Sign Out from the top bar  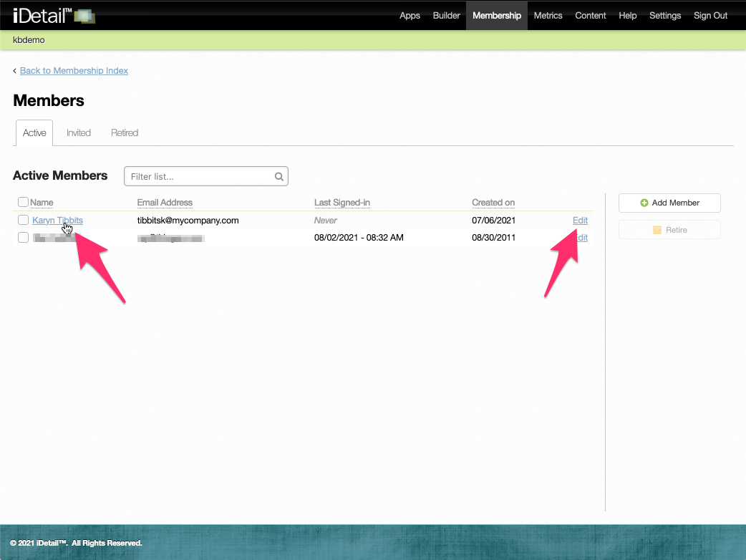pos(710,15)
